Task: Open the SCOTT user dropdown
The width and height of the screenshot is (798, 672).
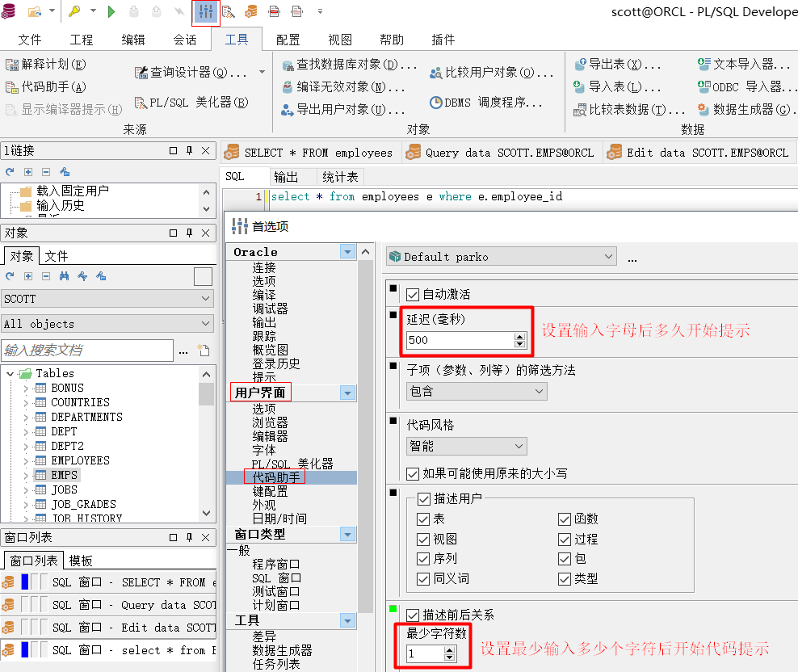Action: [107, 299]
